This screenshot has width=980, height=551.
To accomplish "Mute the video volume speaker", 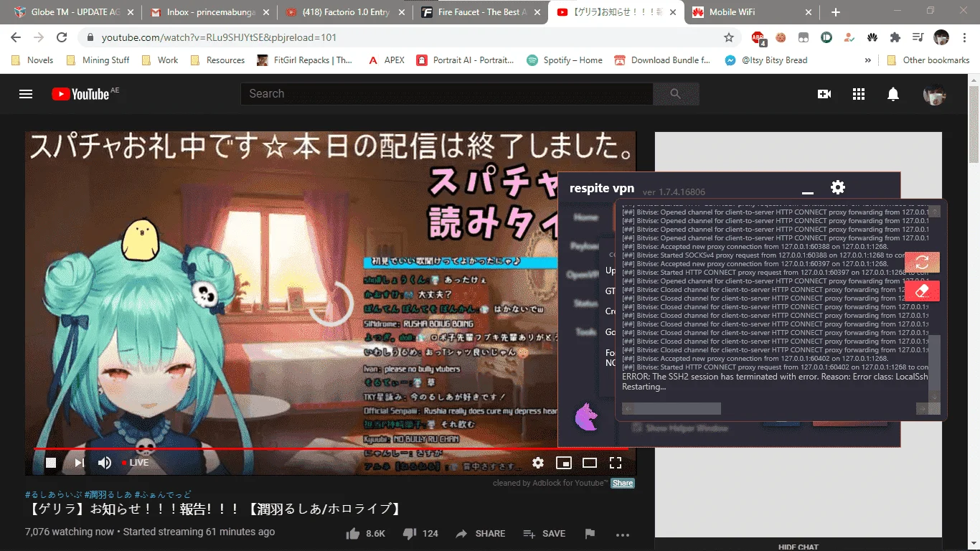I will coord(105,463).
